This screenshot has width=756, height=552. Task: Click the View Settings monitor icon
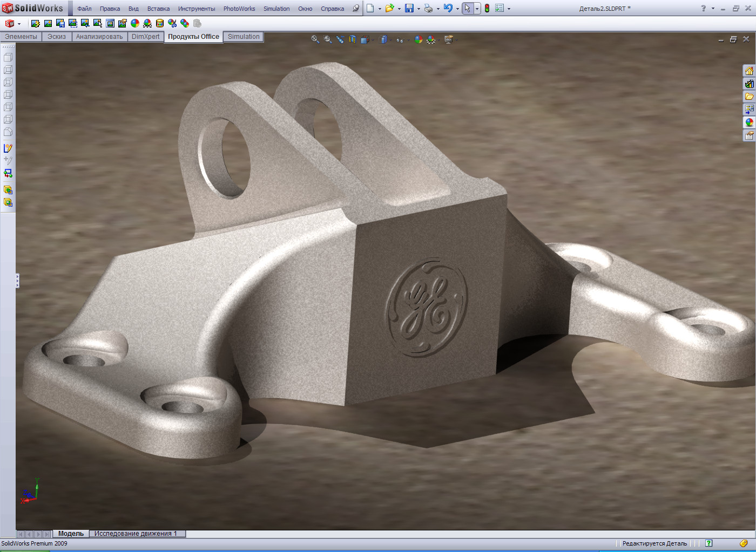(x=448, y=39)
